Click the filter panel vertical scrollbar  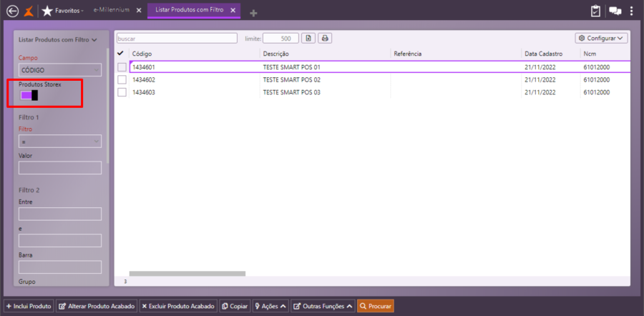107,106
